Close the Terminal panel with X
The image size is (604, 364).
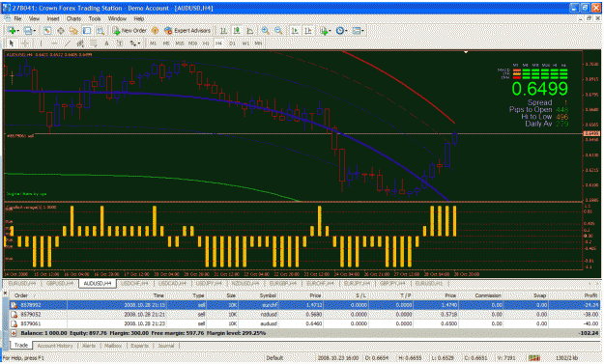coord(5,294)
